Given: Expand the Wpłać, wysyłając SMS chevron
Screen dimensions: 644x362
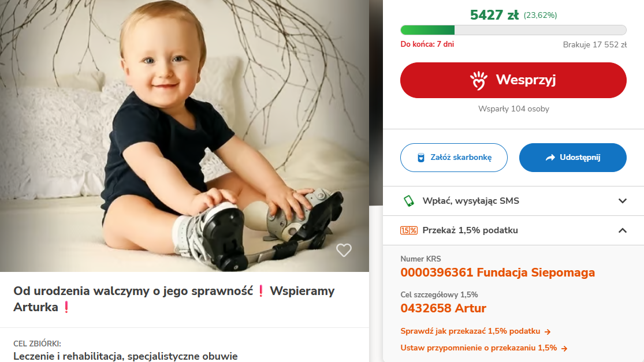Looking at the screenshot, I should tap(622, 201).
